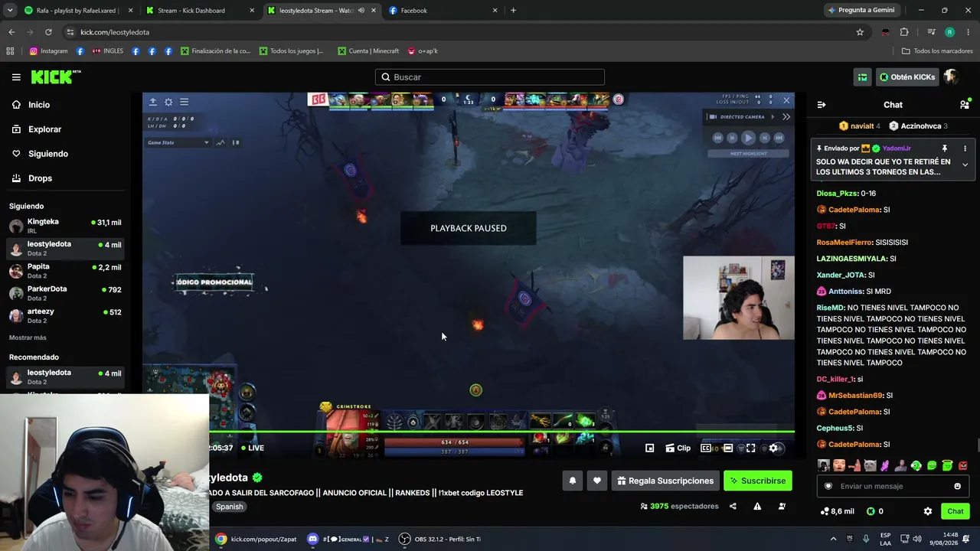
Task: Open the user profile avatar menu
Action: click(951, 77)
